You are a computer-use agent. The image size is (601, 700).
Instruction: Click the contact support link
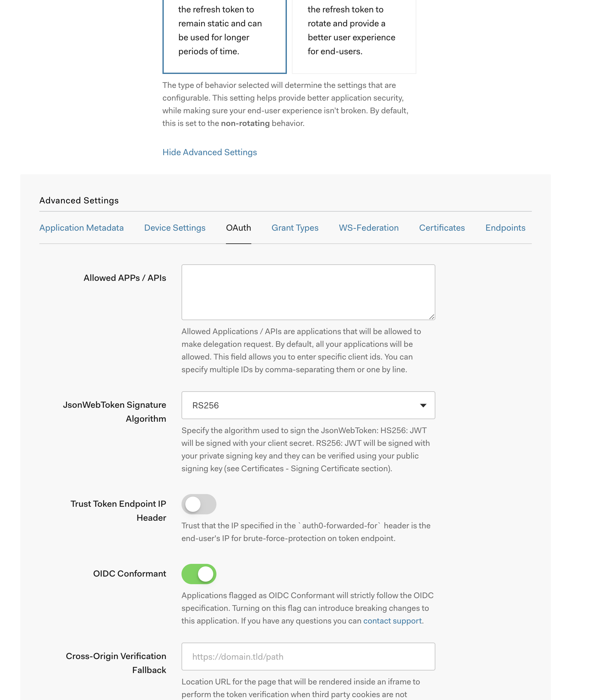point(392,621)
